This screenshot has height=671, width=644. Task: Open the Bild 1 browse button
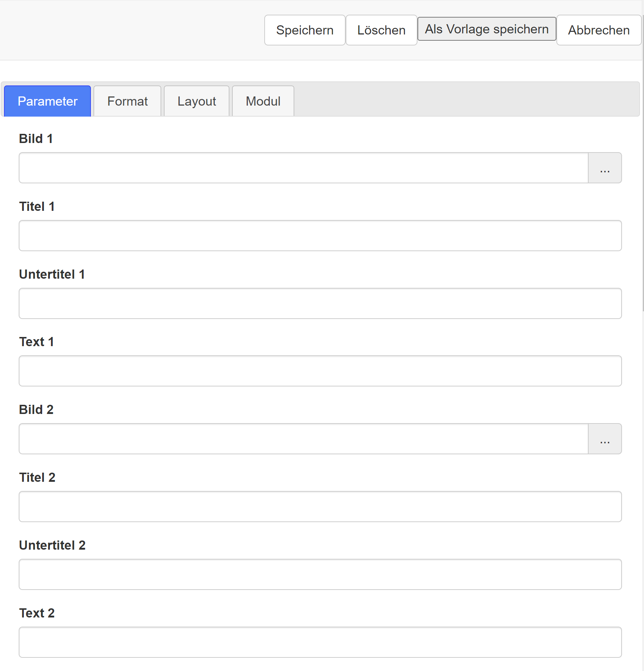coord(605,168)
